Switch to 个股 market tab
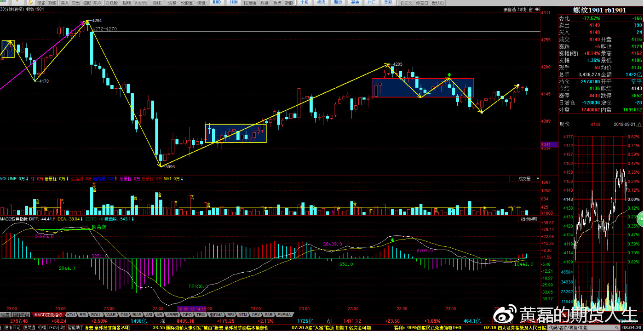Screen dimensions: 644x331 coord(304,3)
